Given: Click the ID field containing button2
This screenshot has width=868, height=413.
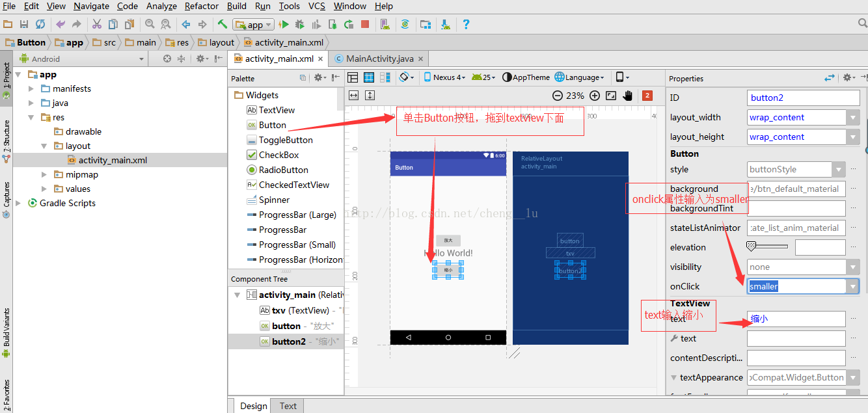Looking at the screenshot, I should (803, 98).
